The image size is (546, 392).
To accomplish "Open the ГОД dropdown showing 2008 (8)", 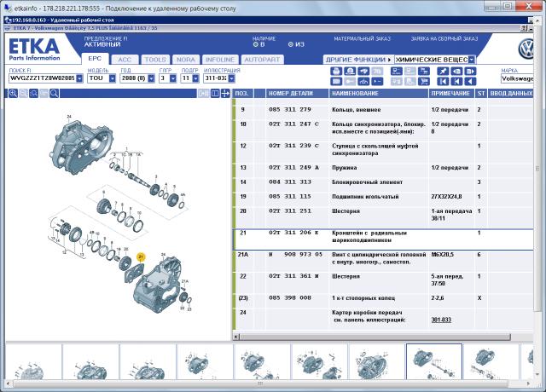I will (151, 78).
